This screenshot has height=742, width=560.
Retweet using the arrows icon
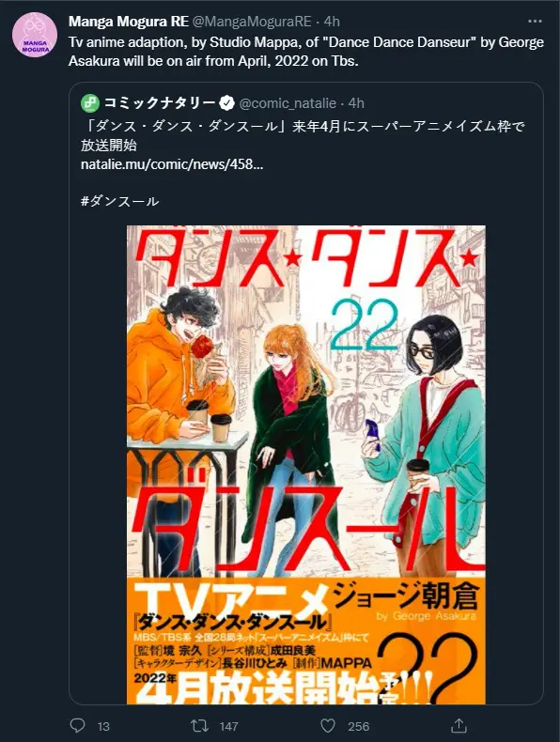[199, 725]
